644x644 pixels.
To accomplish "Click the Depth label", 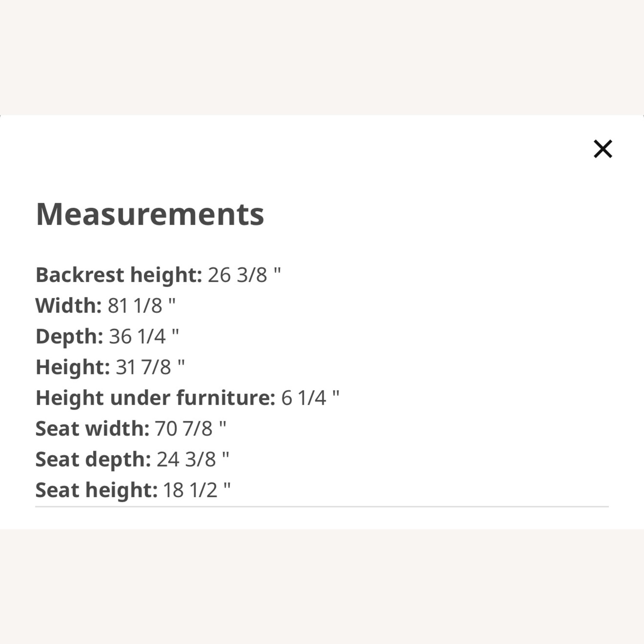I will pyautogui.click(x=69, y=336).
